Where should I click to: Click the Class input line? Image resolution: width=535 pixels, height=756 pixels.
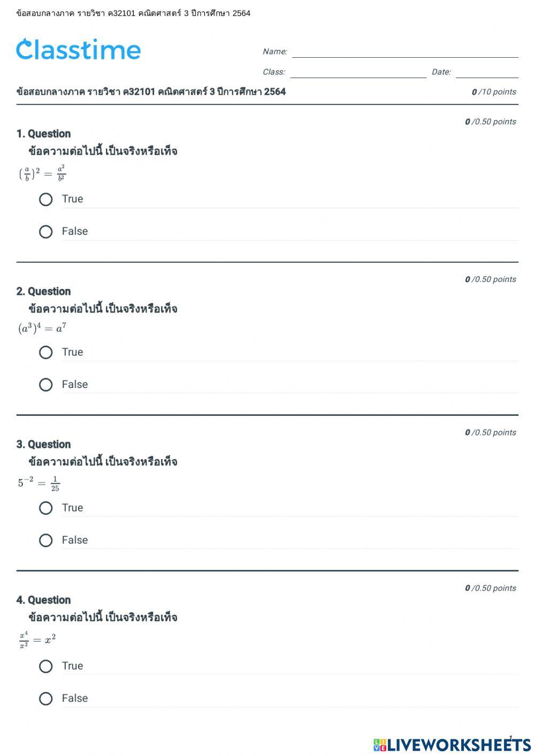pos(358,72)
